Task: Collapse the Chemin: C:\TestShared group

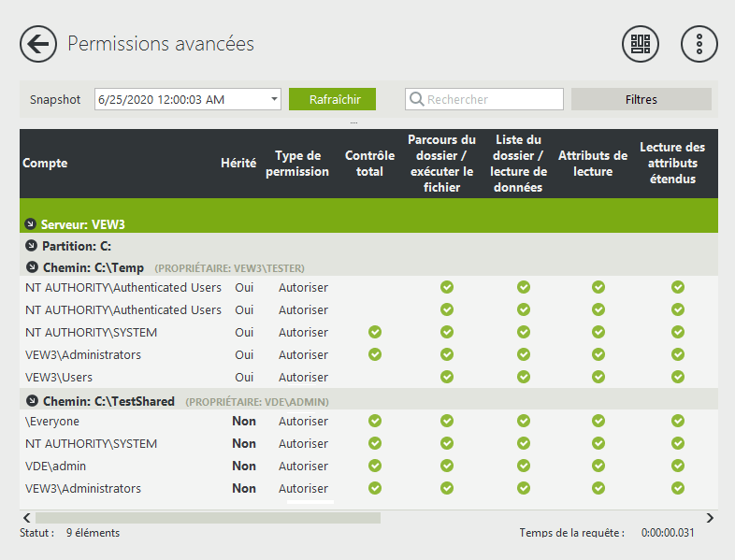Action: (30, 401)
